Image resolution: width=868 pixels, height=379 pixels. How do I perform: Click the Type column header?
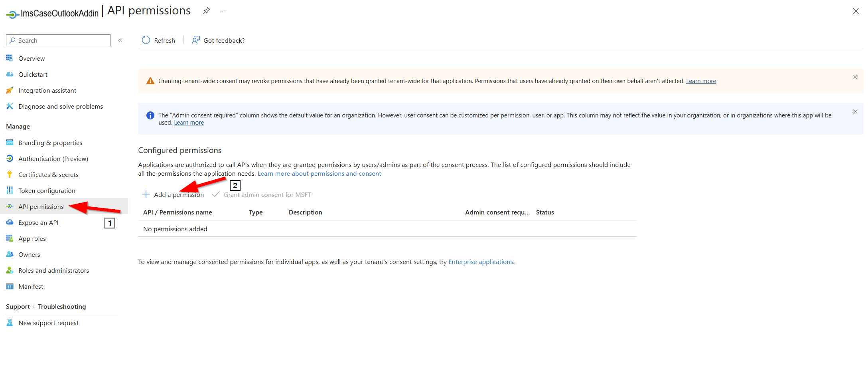(x=256, y=212)
